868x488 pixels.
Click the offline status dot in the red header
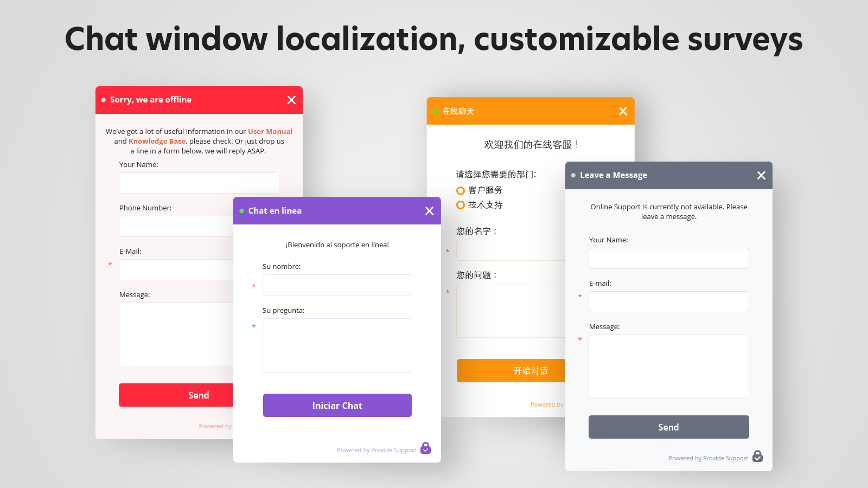[x=104, y=100]
